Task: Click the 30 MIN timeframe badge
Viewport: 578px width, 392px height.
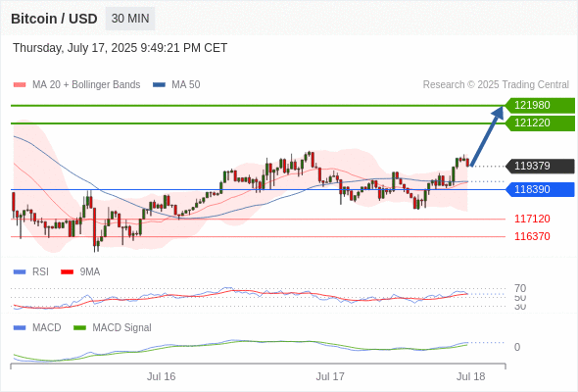Action: point(130,19)
